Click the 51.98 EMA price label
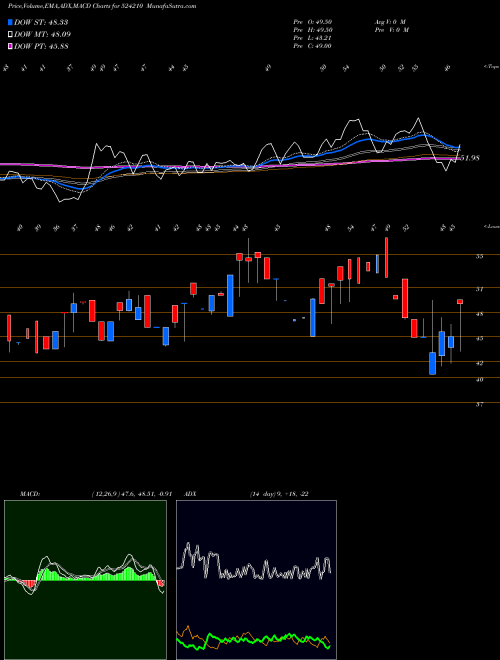 coord(469,158)
